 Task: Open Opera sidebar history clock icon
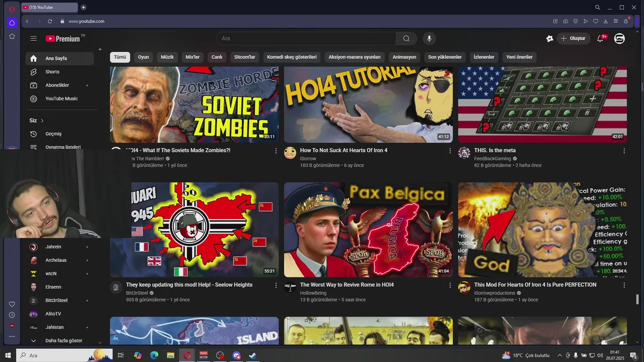coord(12,315)
